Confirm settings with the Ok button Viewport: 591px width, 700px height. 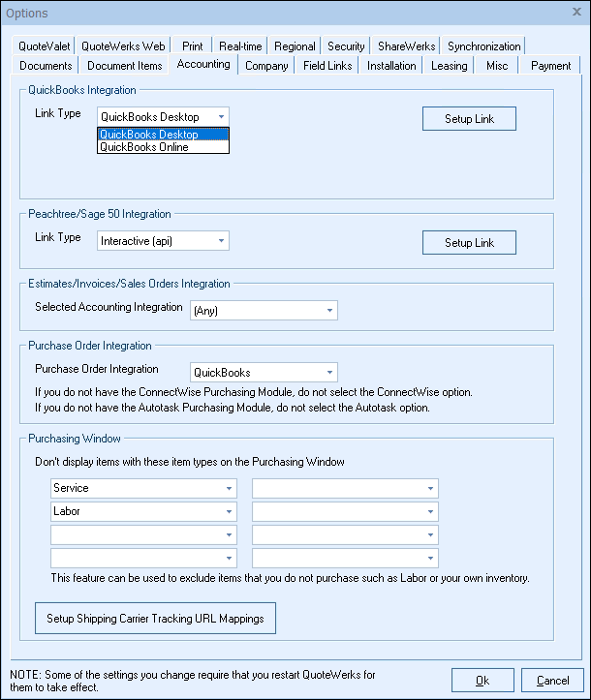click(482, 681)
